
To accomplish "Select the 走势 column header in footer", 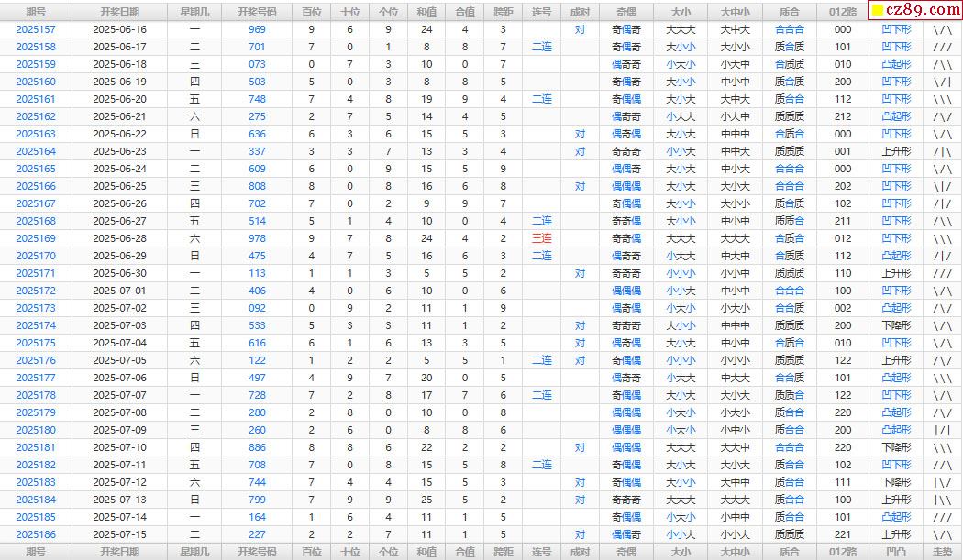I will 942,552.
